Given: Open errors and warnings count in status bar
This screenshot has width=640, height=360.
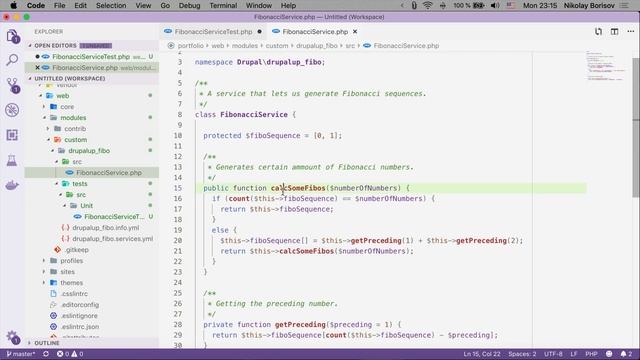Looking at the screenshot, I should coord(70,354).
